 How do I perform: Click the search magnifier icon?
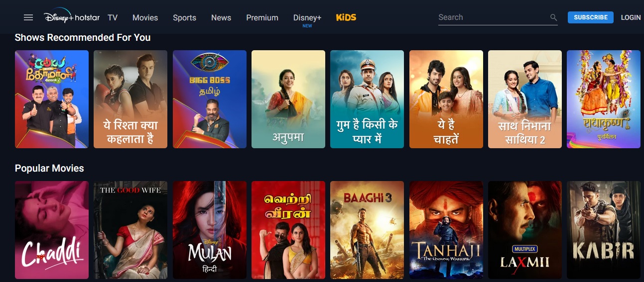click(553, 17)
